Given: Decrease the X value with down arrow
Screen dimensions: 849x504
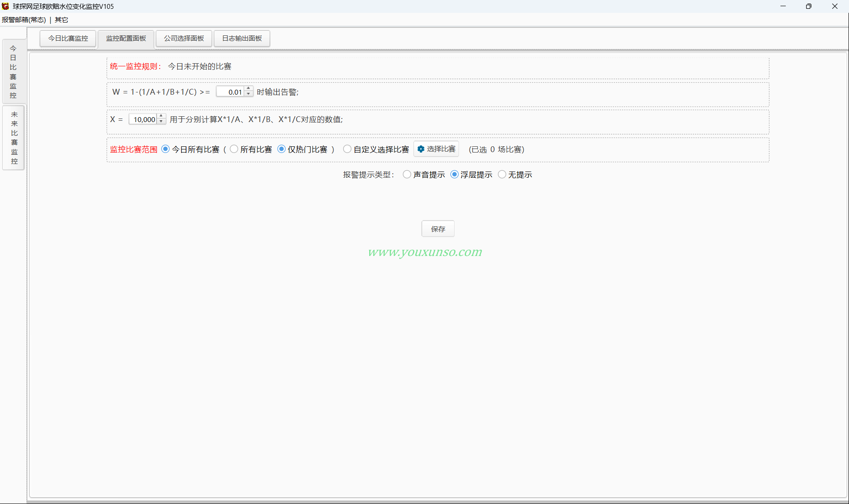Looking at the screenshot, I should (x=161, y=122).
